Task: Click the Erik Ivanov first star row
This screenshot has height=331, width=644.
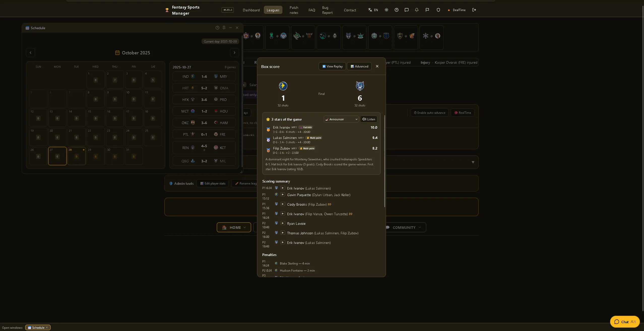Action: coord(321,129)
